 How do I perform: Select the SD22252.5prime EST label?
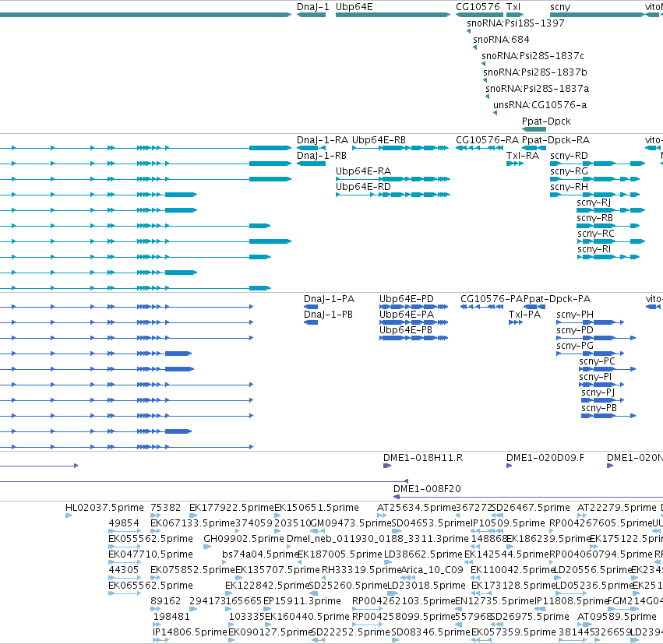[351, 633]
